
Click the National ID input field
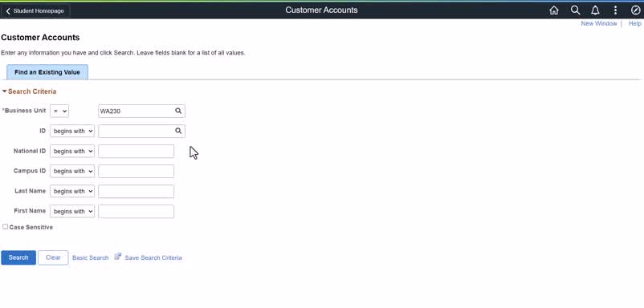(x=136, y=152)
